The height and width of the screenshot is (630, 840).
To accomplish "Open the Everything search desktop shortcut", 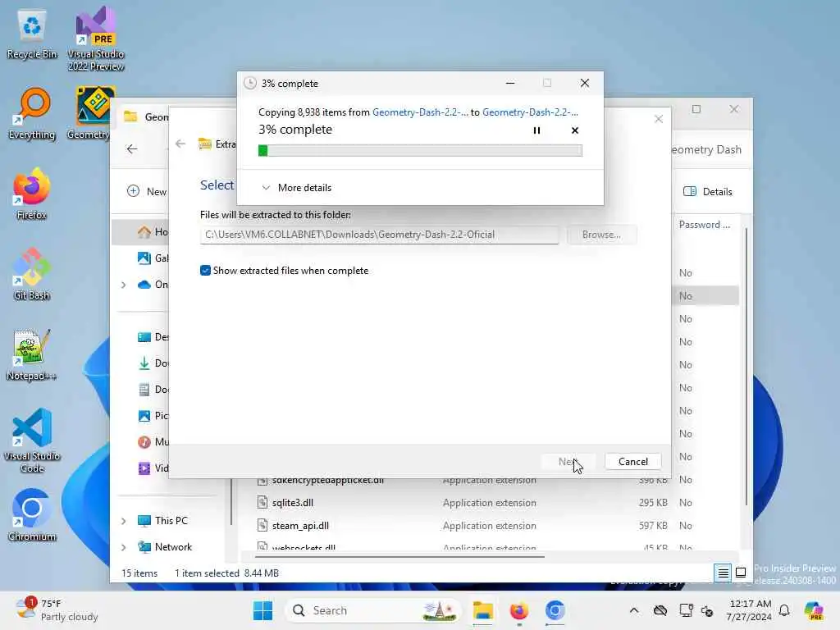I will tap(32, 114).
